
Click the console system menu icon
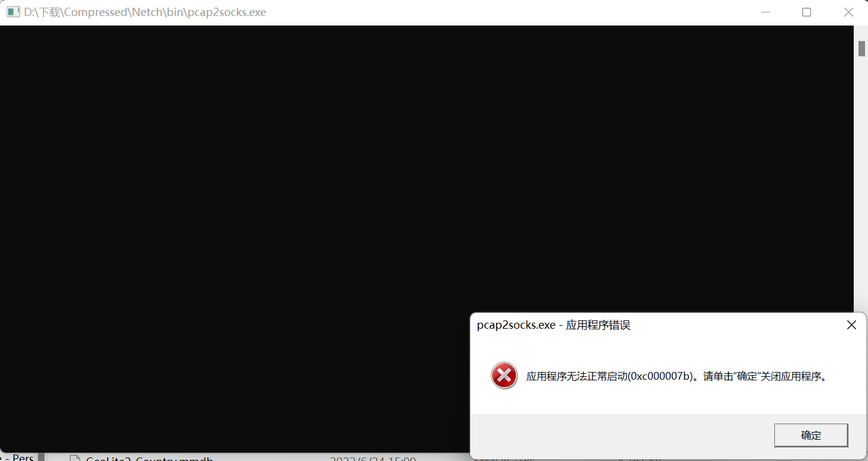tap(12, 11)
